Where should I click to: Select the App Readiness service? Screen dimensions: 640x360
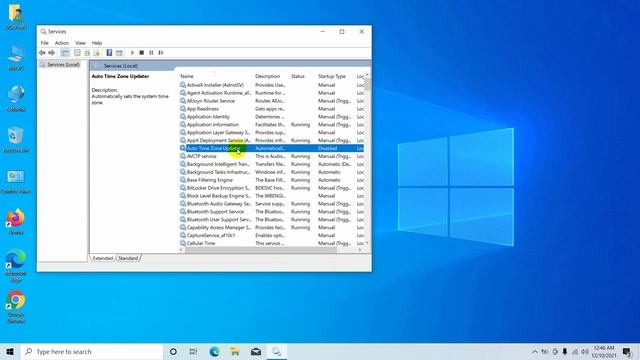pos(271,109)
